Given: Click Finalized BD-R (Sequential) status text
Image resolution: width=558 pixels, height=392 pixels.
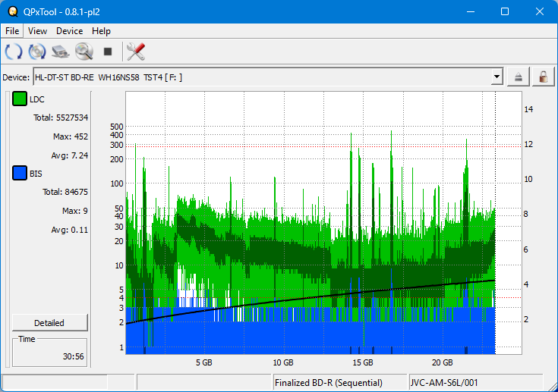Looking at the screenshot, I should 329,383.
